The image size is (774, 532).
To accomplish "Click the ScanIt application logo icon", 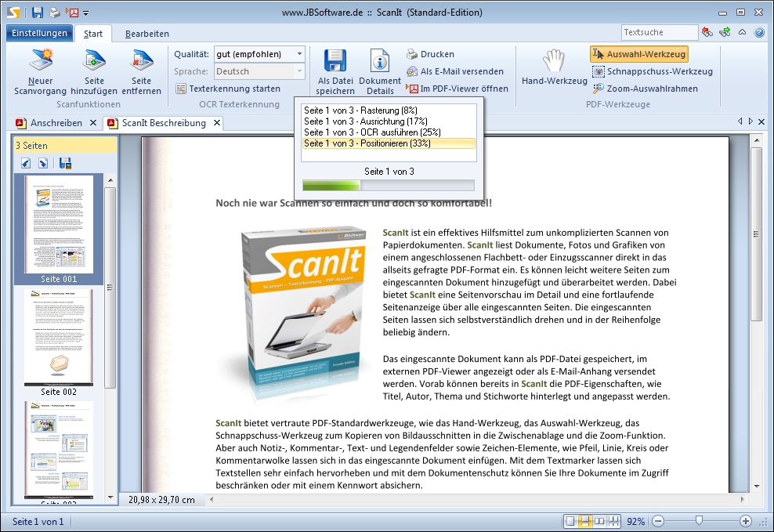I will pos(13,13).
